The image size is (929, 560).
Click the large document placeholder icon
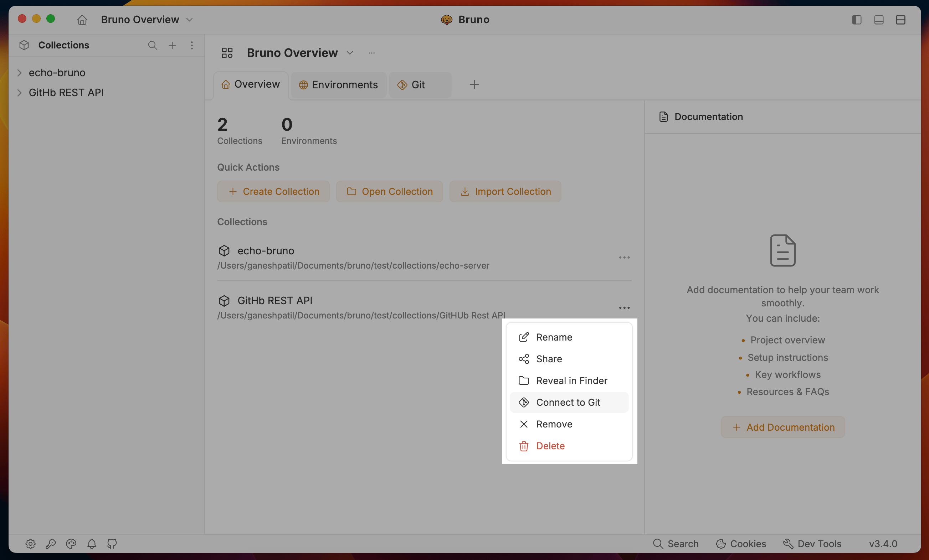tap(782, 250)
